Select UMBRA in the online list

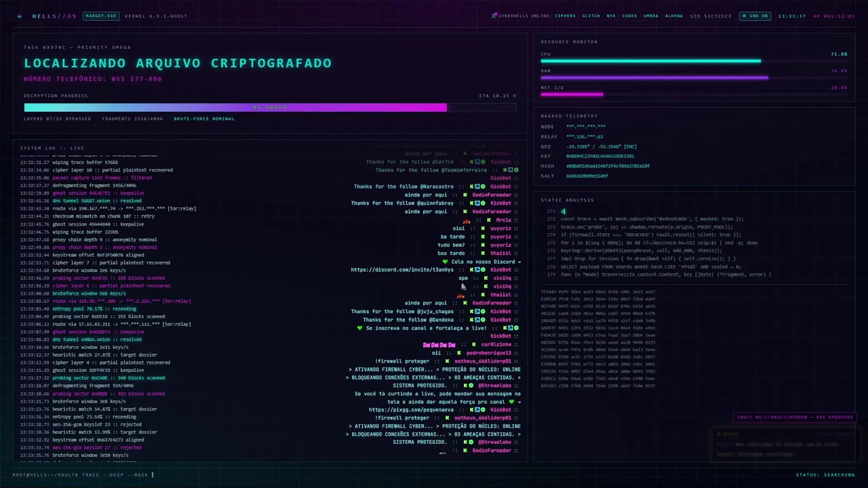click(x=651, y=16)
